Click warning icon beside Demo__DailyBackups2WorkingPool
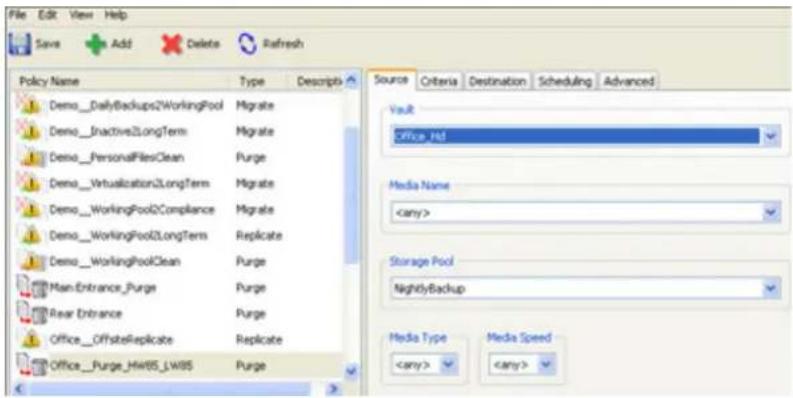 pos(29,106)
